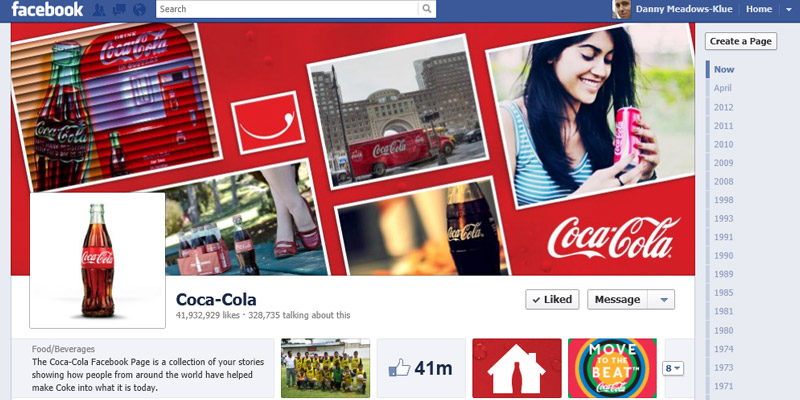This screenshot has width=800, height=400.
Task: Click the Facebook logo
Action: [47, 9]
